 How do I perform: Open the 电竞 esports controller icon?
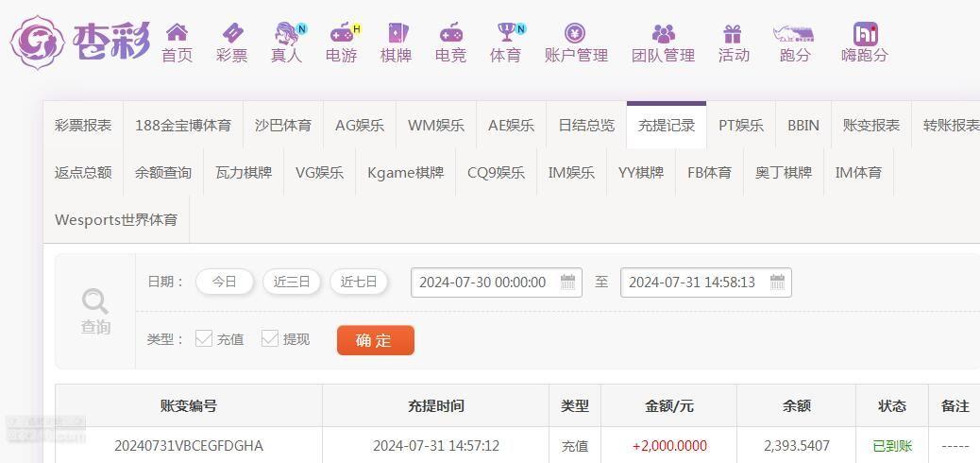(x=450, y=32)
